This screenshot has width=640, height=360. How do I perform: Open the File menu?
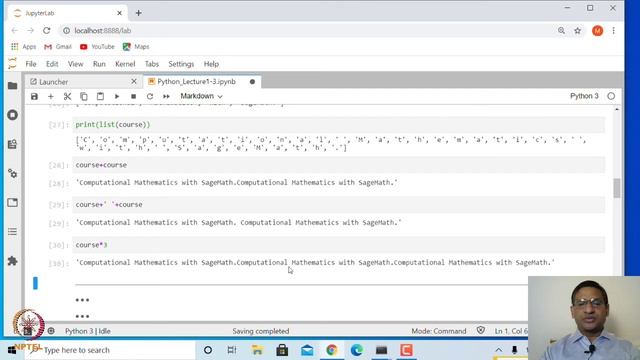pyautogui.click(x=31, y=64)
